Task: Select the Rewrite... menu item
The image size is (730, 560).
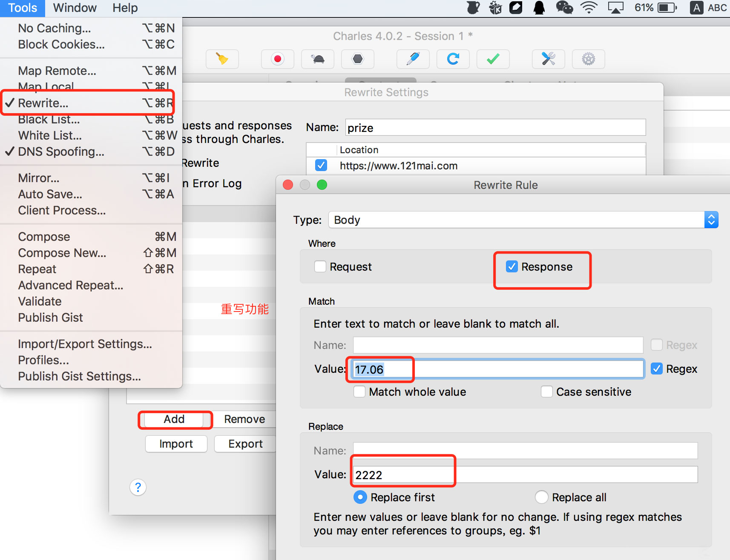Action: (91, 103)
